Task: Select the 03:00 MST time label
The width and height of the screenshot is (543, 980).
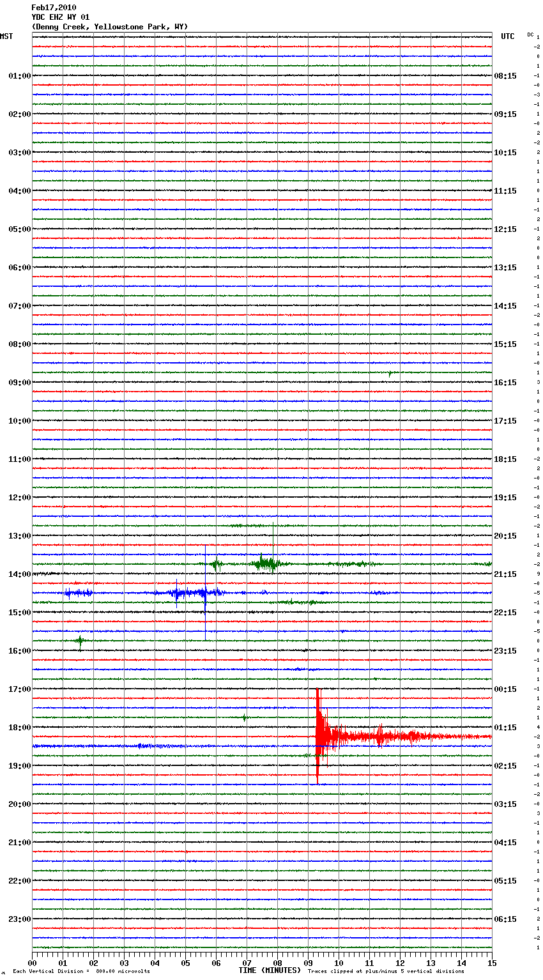Action: [20, 153]
